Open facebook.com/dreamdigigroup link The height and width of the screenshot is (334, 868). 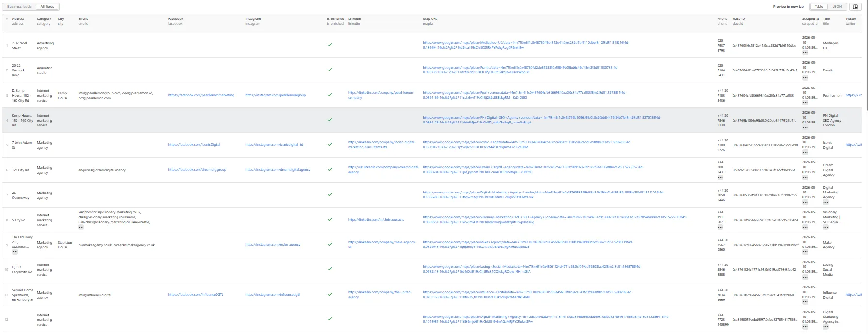click(197, 170)
